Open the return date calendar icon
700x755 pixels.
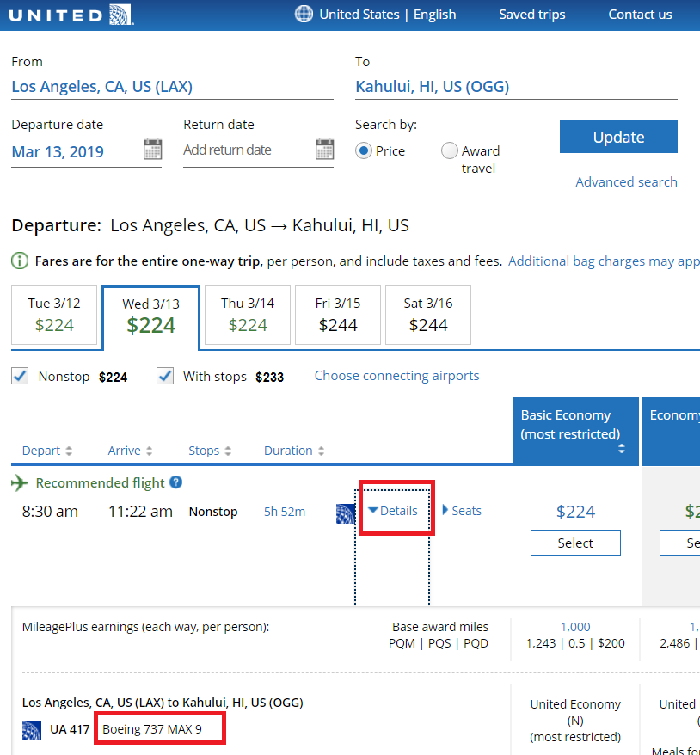(x=324, y=150)
